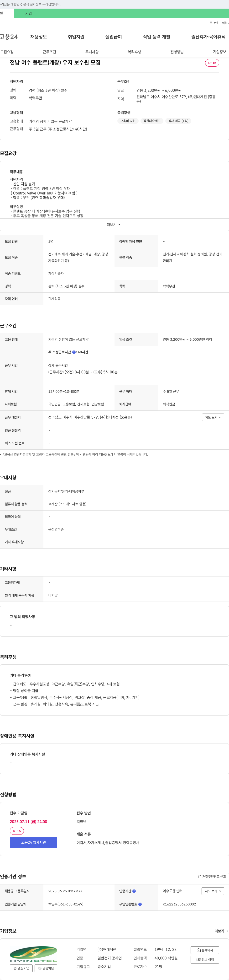The width and height of the screenshot is (229, 980).
Task: Click the job title 전남 여수 플랜트(계장) 유지 보수원 모집
Action: click(55, 62)
